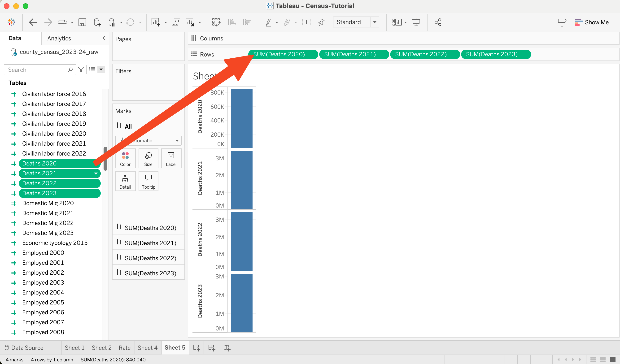Open the Highlight dropdown arrow

pos(277,22)
